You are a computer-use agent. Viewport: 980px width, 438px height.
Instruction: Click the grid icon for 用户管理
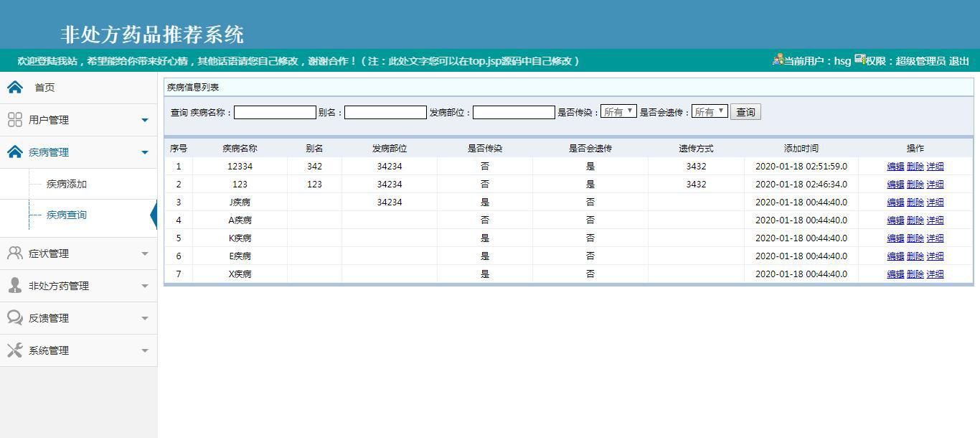(14, 119)
